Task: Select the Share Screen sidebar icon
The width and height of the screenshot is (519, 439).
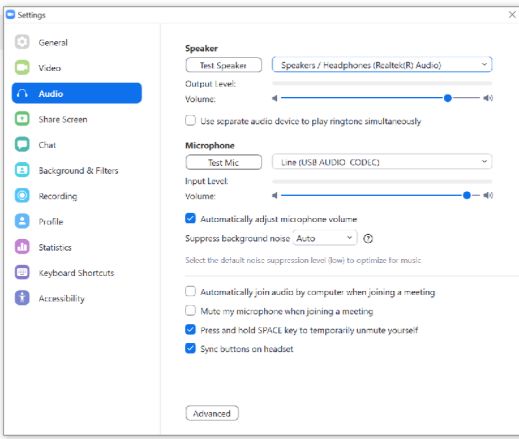Action: pyautogui.click(x=22, y=119)
